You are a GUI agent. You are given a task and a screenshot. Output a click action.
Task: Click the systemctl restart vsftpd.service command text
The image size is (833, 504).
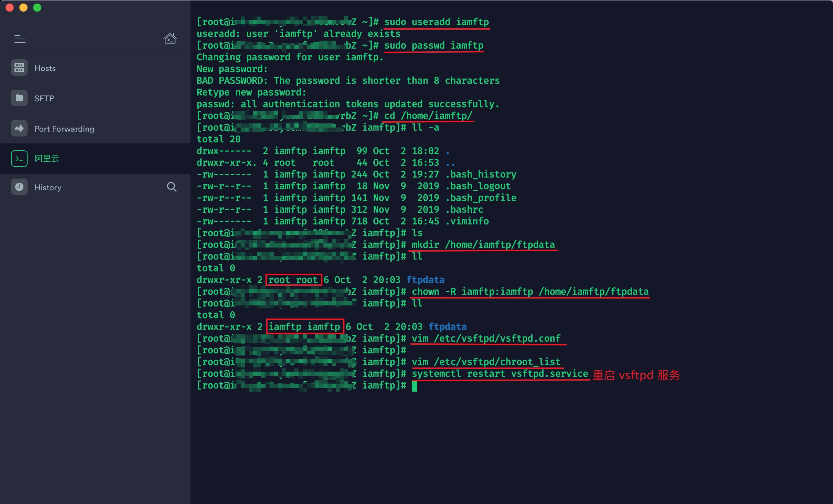click(500, 374)
